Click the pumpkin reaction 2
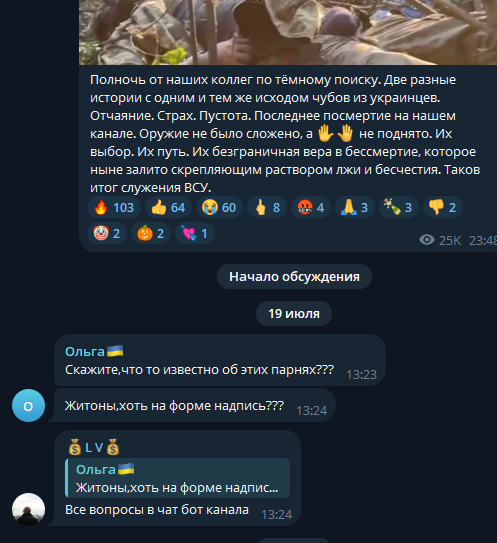The image size is (497, 543). [x=151, y=233]
